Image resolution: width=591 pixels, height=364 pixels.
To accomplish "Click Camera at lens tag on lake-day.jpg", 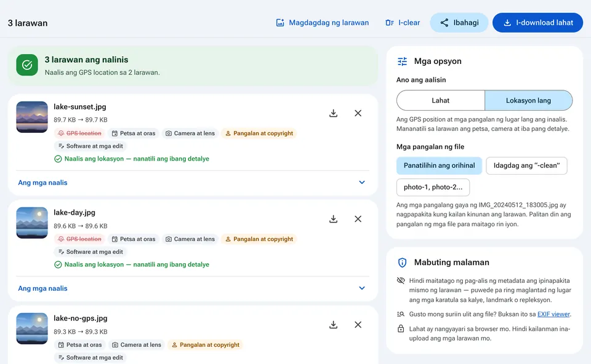I will pyautogui.click(x=190, y=239).
